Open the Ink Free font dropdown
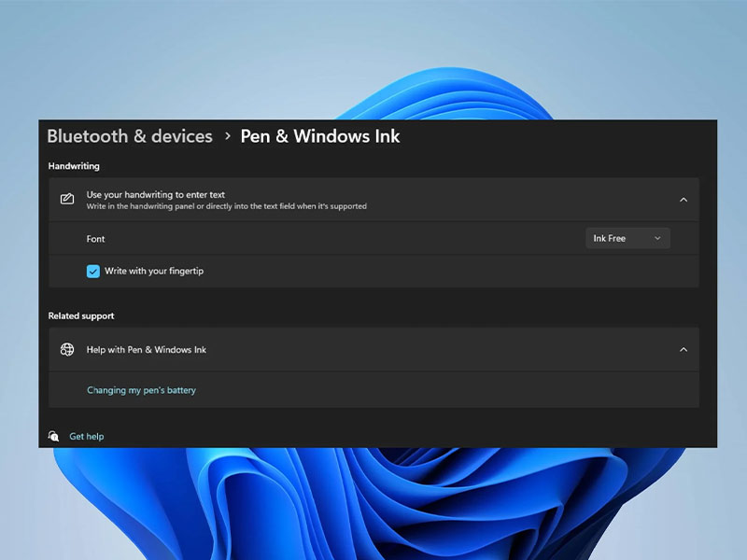Viewport: 747px width, 560px height. 627,239
